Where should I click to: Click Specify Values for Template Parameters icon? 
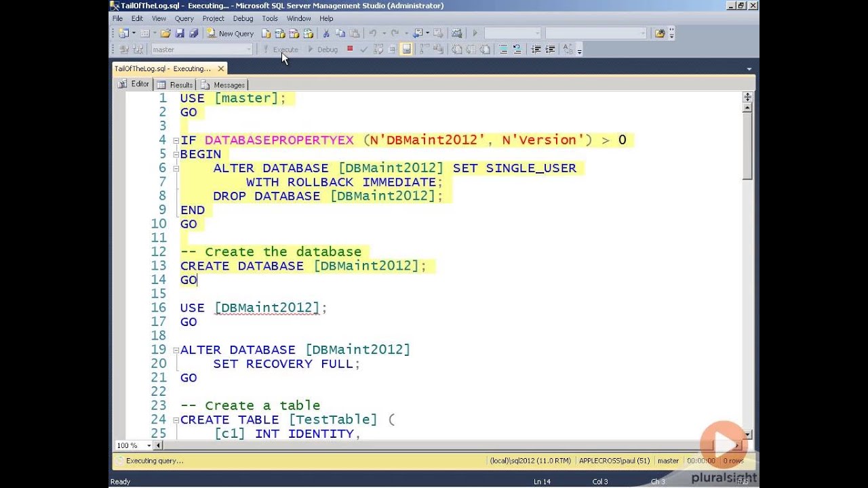point(568,49)
